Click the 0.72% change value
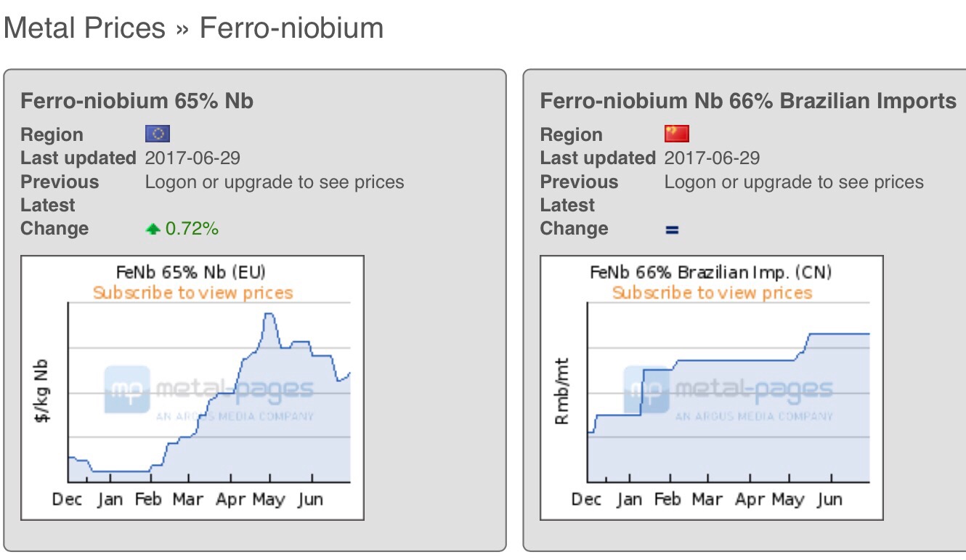Screen dimensions: 966x560 [192, 230]
